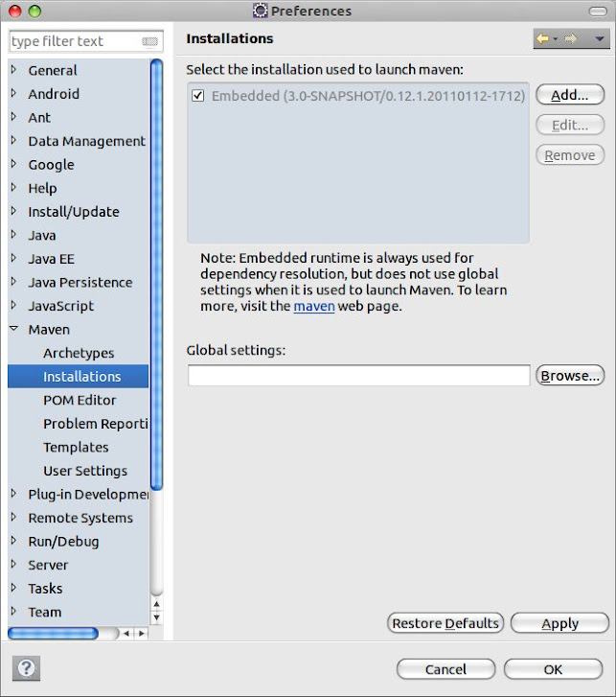The image size is (616, 697).
Task: Click the Apply button
Action: tap(559, 623)
